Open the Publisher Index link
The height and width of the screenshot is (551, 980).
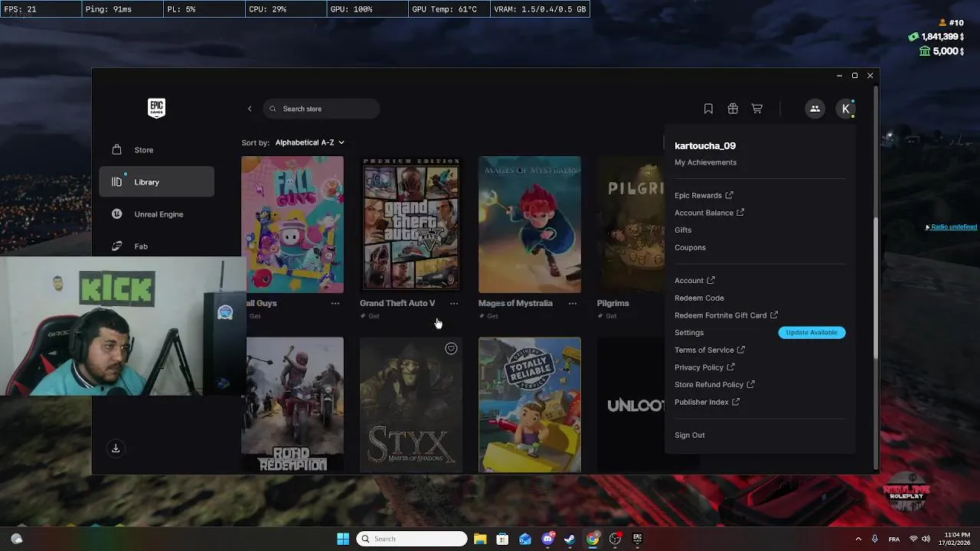(x=707, y=402)
